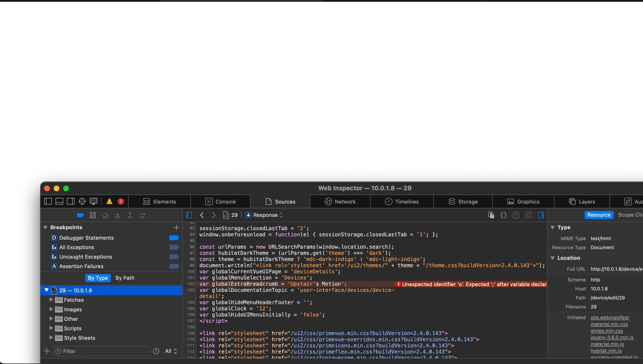Group resources By Type
This screenshot has height=364, width=643.
(98, 278)
